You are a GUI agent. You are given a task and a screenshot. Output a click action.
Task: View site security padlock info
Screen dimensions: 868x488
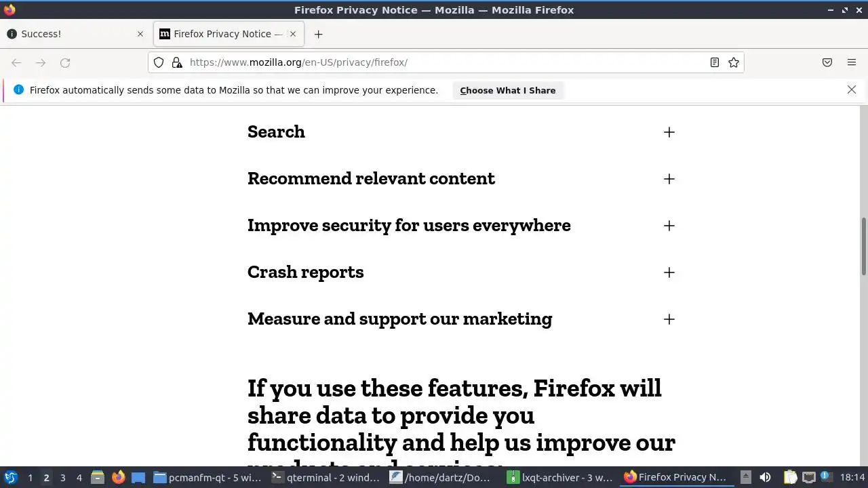tap(177, 62)
